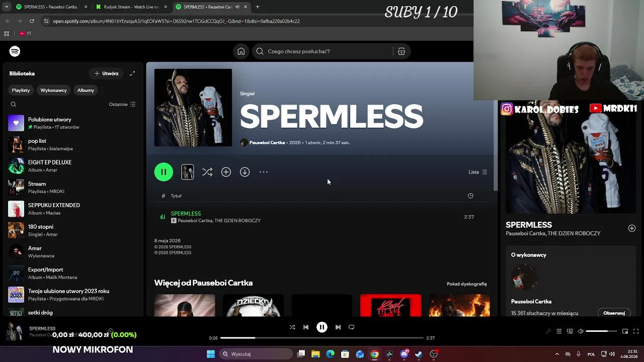The image size is (644, 362).
Task: Switch Spotify to full screen
Action: 636,331
